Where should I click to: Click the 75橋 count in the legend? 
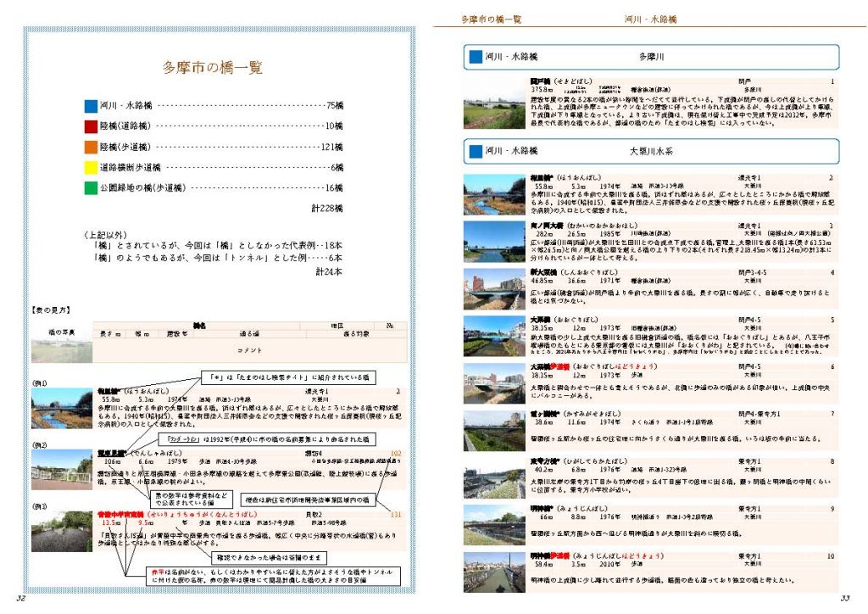334,106
